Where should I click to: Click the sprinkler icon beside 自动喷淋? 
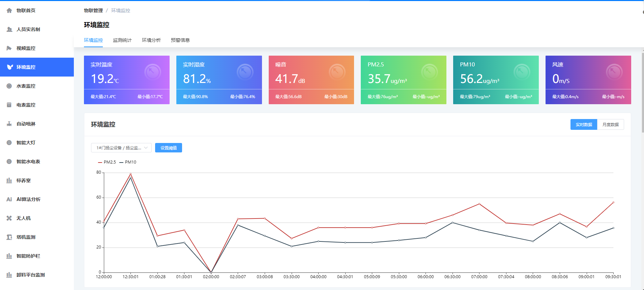[9, 124]
